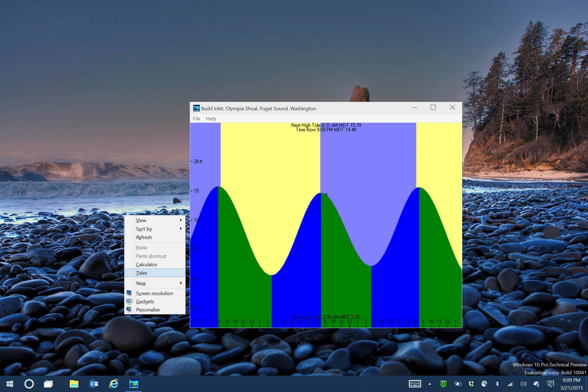Expand the New submenu arrow

181,283
